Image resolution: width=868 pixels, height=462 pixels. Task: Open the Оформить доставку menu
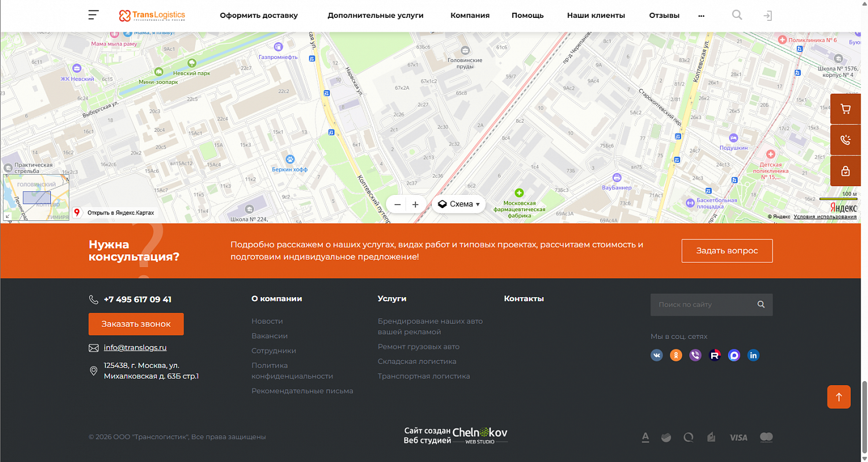tap(259, 16)
